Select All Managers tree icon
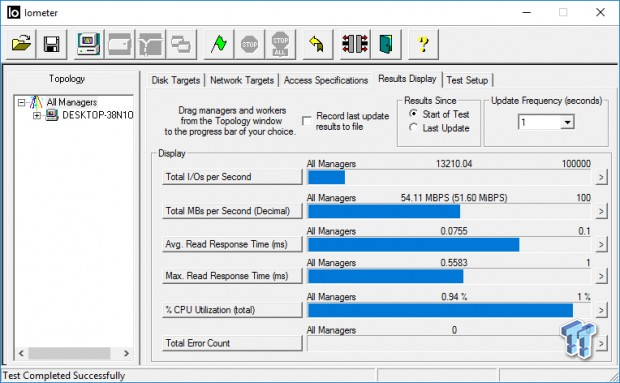This screenshot has height=383, width=620. click(x=36, y=102)
